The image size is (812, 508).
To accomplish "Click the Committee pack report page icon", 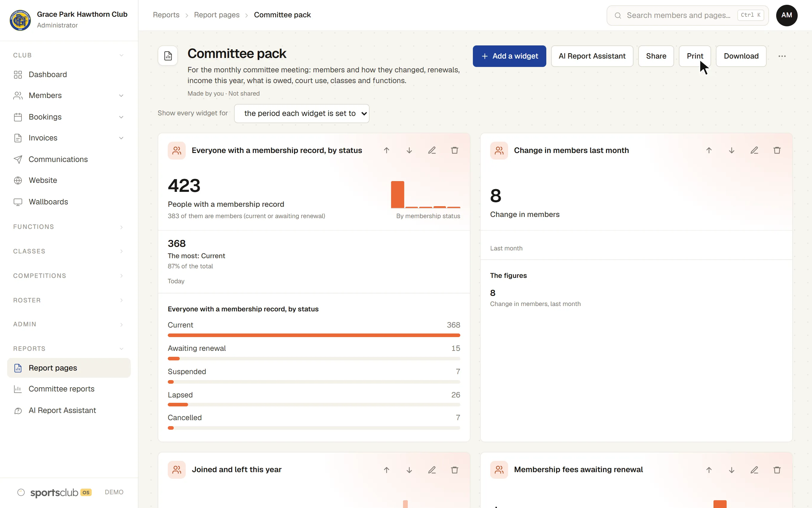I will click(x=168, y=56).
